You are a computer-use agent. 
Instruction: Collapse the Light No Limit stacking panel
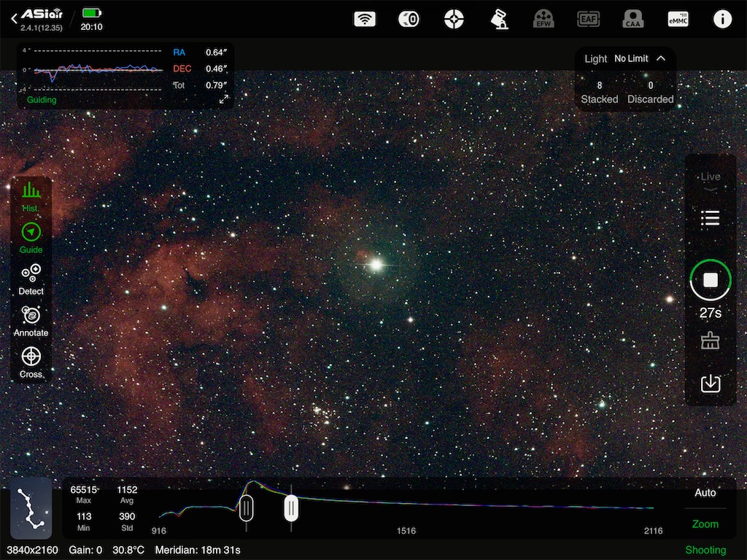pyautogui.click(x=661, y=58)
